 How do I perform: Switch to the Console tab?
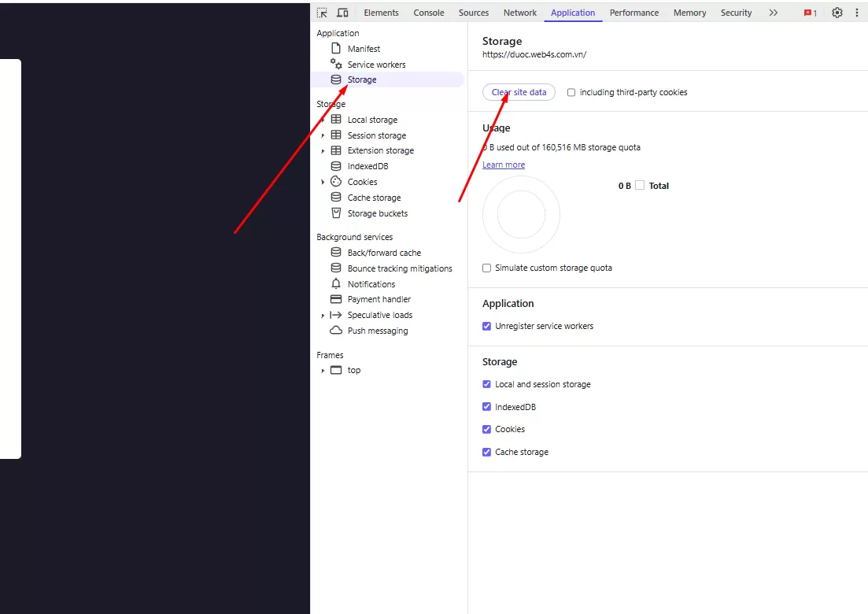coord(429,13)
